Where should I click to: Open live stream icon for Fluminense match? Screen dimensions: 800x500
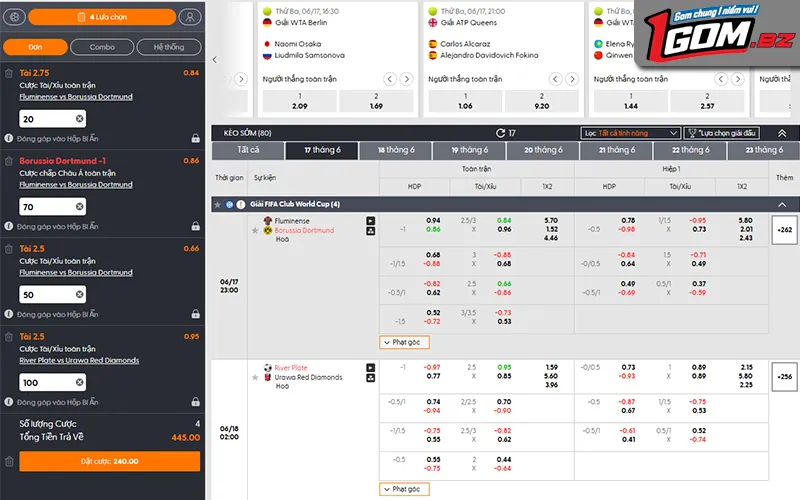click(x=370, y=221)
